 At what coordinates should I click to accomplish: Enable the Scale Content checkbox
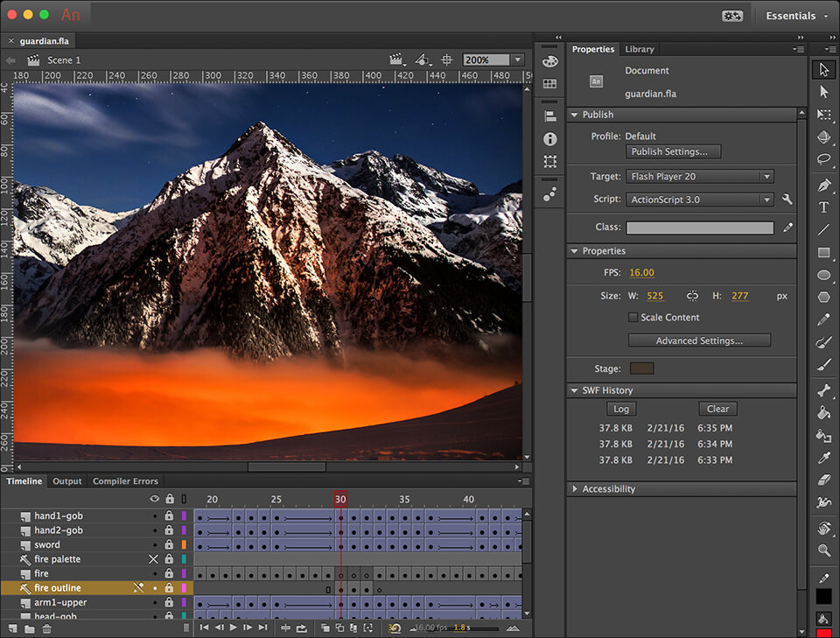(x=632, y=317)
